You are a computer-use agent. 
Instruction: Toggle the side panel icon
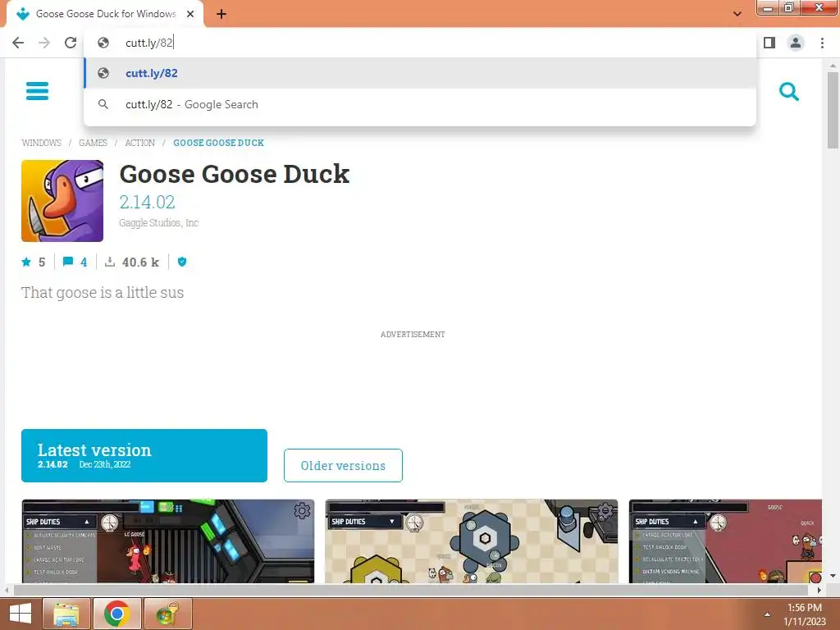click(769, 43)
